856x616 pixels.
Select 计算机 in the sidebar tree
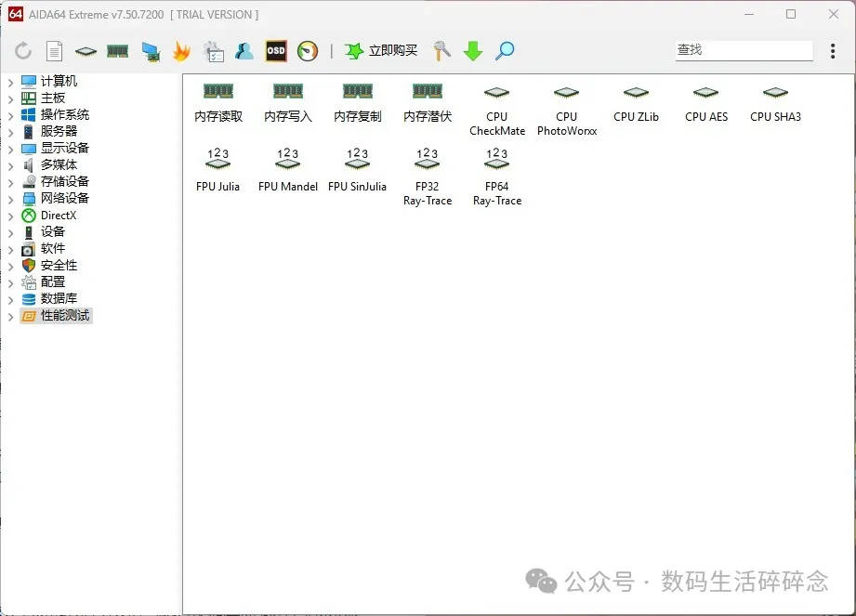[49, 81]
